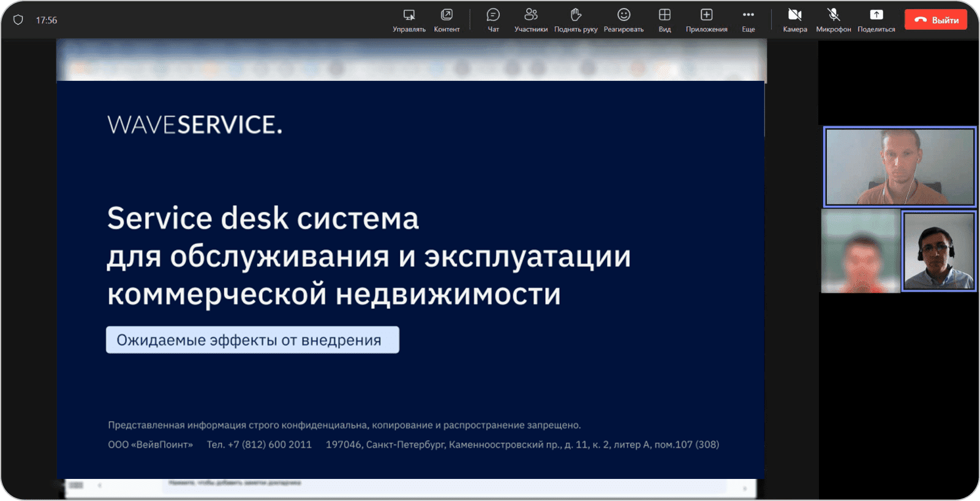Click Поделиться to share screen
This screenshot has width=980, height=501.
pos(876,20)
